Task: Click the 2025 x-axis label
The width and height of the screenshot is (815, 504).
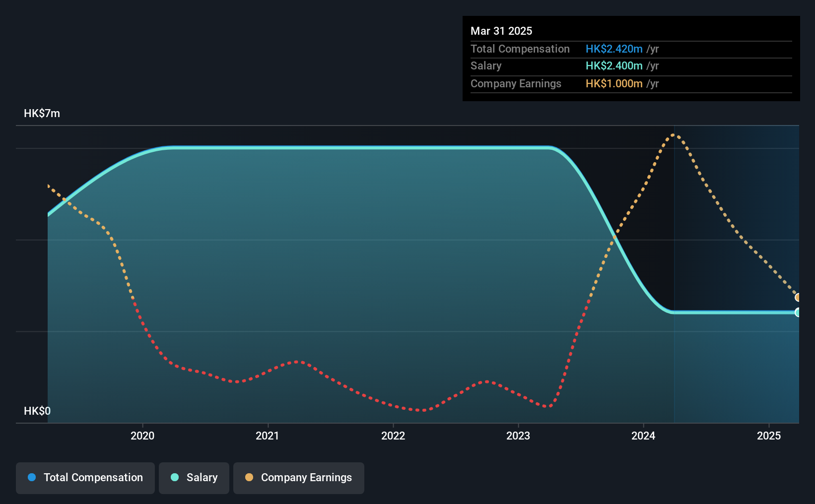Action: click(x=769, y=436)
